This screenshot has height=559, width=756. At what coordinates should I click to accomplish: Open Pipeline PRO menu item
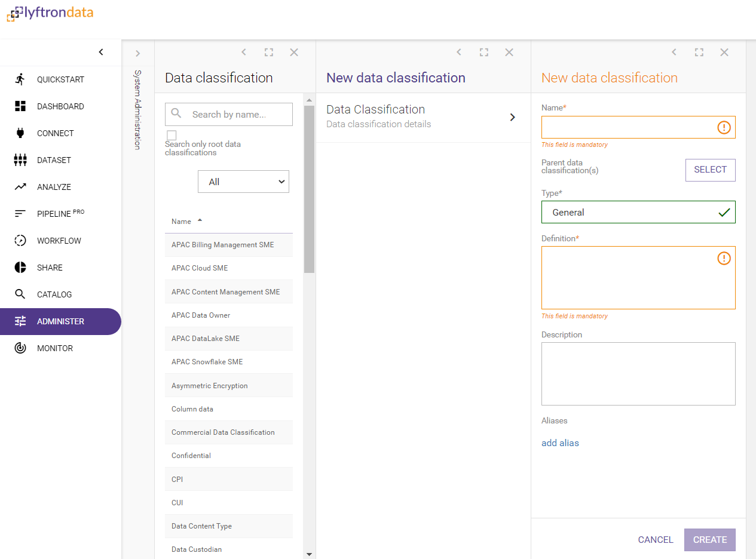point(60,214)
